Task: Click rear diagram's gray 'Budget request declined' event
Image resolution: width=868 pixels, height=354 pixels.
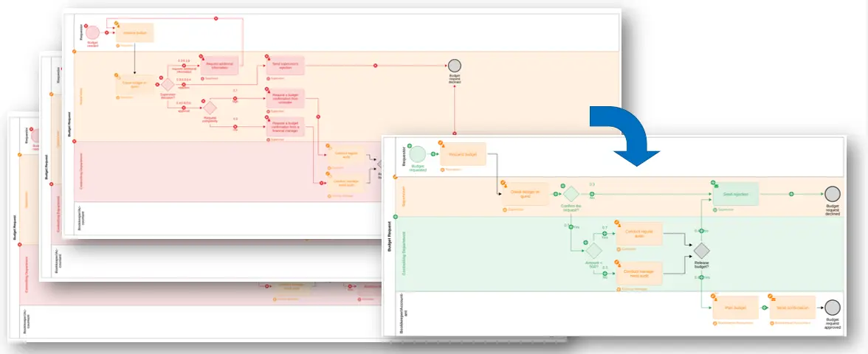Action: point(455,66)
